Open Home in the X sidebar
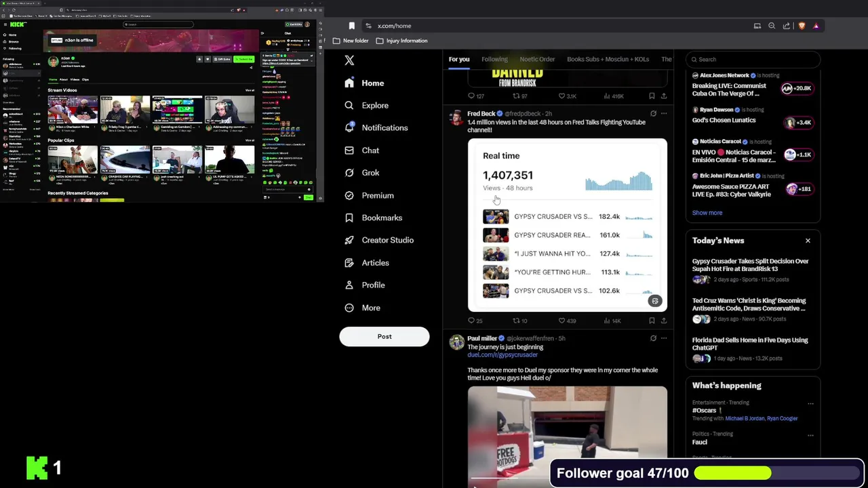 364,83
